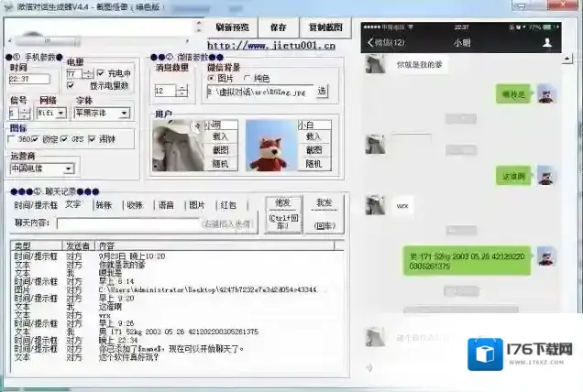Click 截图 button for user 小明
The image size is (583, 392).
[220, 150]
